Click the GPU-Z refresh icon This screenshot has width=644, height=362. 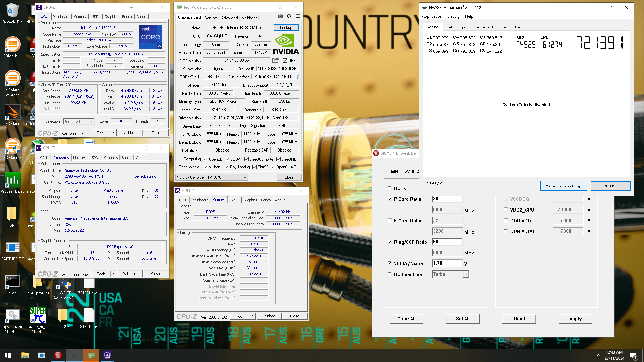289,16
